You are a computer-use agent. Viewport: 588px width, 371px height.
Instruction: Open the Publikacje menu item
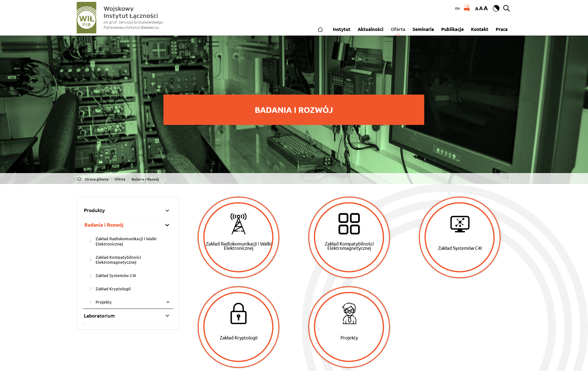click(x=452, y=29)
